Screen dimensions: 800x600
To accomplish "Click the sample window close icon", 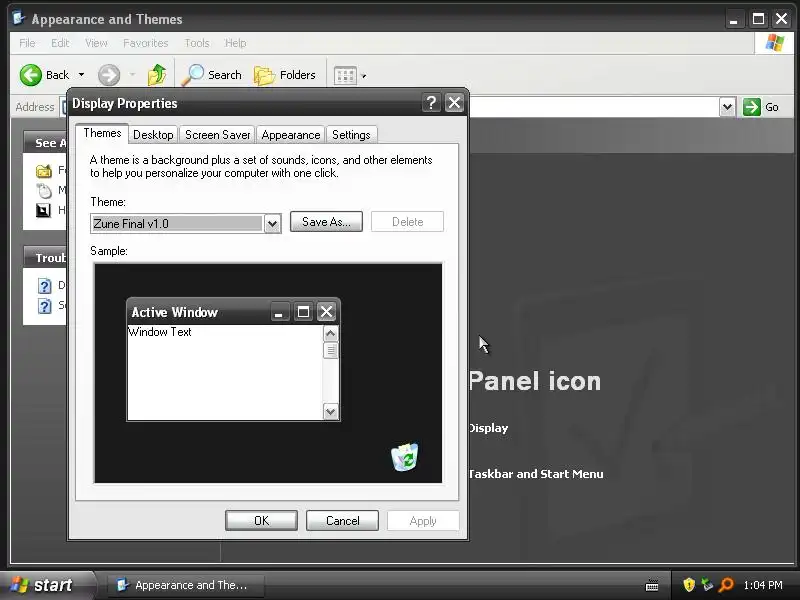I will click(327, 311).
